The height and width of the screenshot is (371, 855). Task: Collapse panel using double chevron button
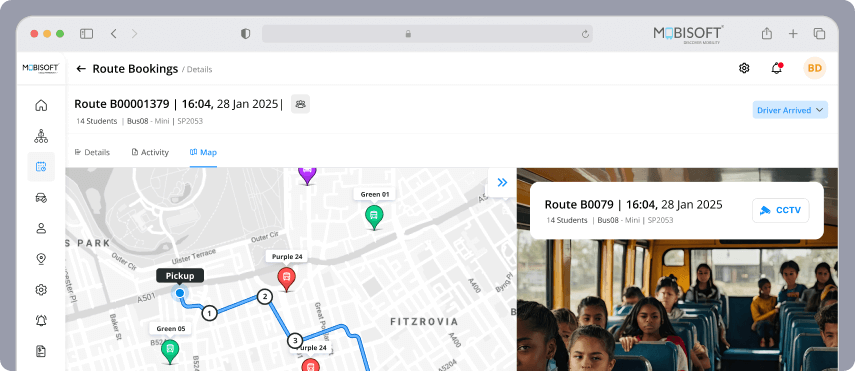click(x=502, y=182)
